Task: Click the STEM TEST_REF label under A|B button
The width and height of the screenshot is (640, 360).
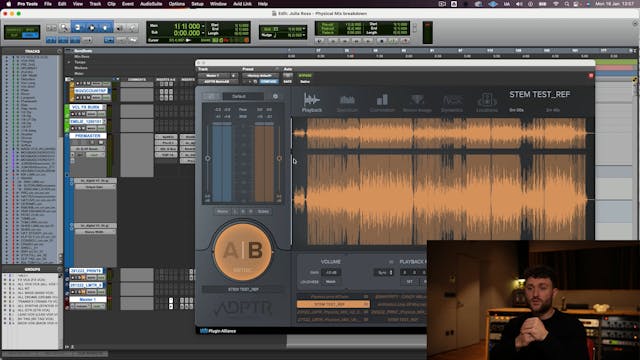Action: coord(243,289)
